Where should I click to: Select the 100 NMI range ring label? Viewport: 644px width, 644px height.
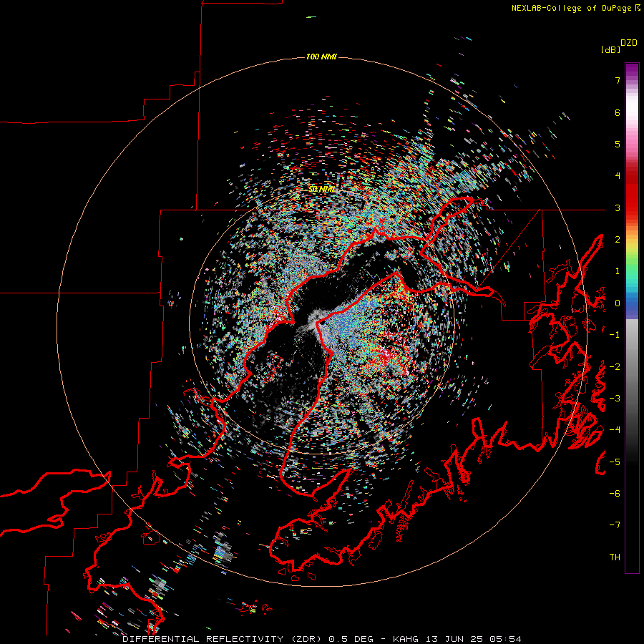321,57
